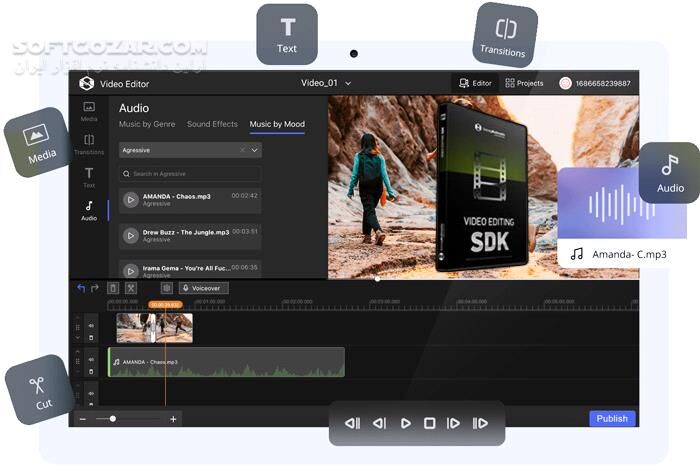Screen dimensions: 700x465
Task: Select the Text tool in the sidebar
Action: [89, 177]
